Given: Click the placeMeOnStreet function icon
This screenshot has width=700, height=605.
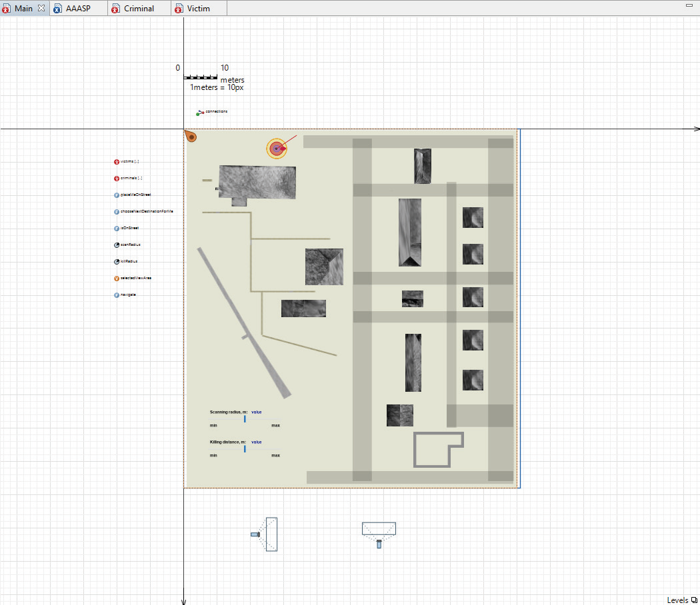Looking at the screenshot, I should point(116,195).
